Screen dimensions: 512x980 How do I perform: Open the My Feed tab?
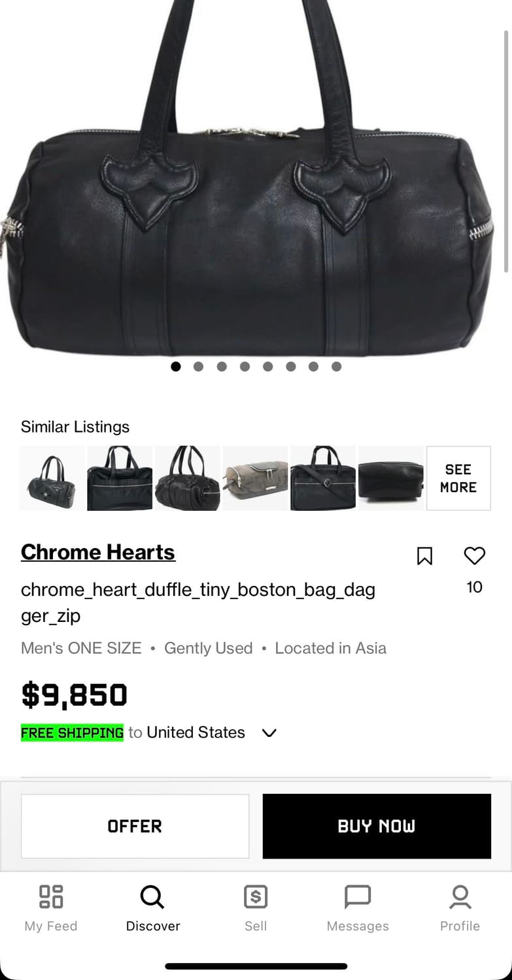[51, 907]
